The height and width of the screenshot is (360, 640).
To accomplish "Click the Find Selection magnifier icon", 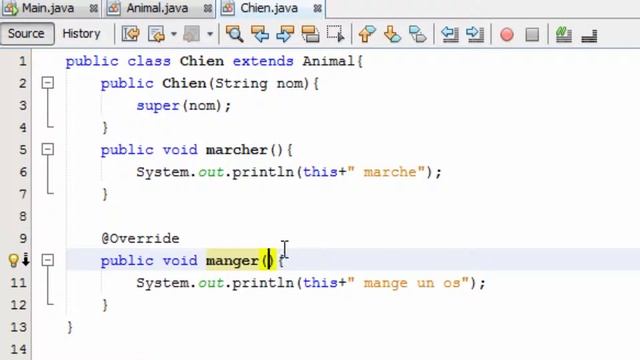I will [235, 34].
